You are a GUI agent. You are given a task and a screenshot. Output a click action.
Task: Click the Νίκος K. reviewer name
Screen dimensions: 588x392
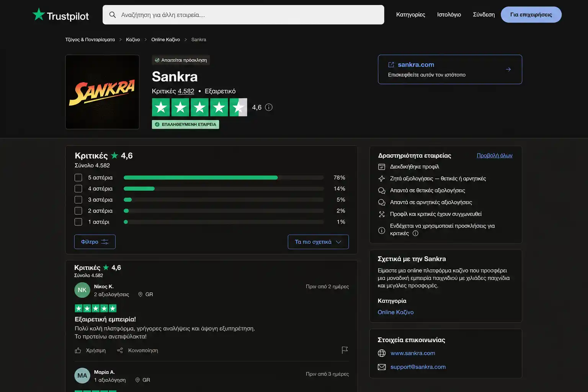104,286
